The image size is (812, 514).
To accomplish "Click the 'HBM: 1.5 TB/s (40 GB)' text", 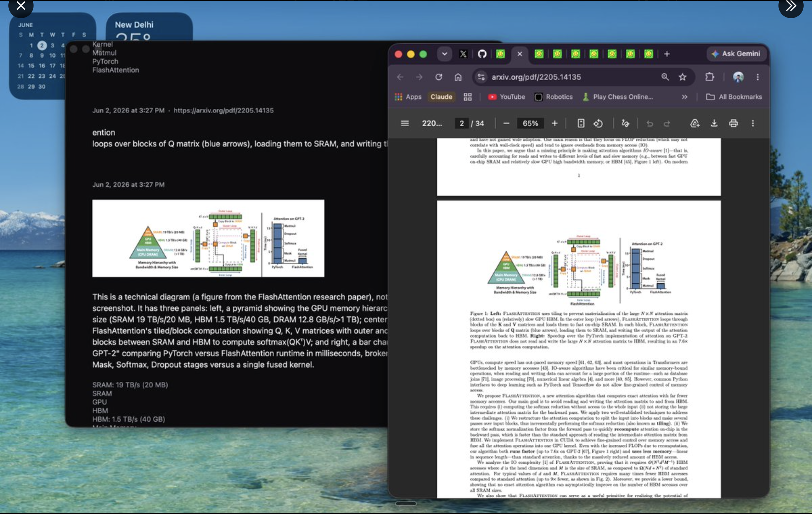I will (129, 419).
